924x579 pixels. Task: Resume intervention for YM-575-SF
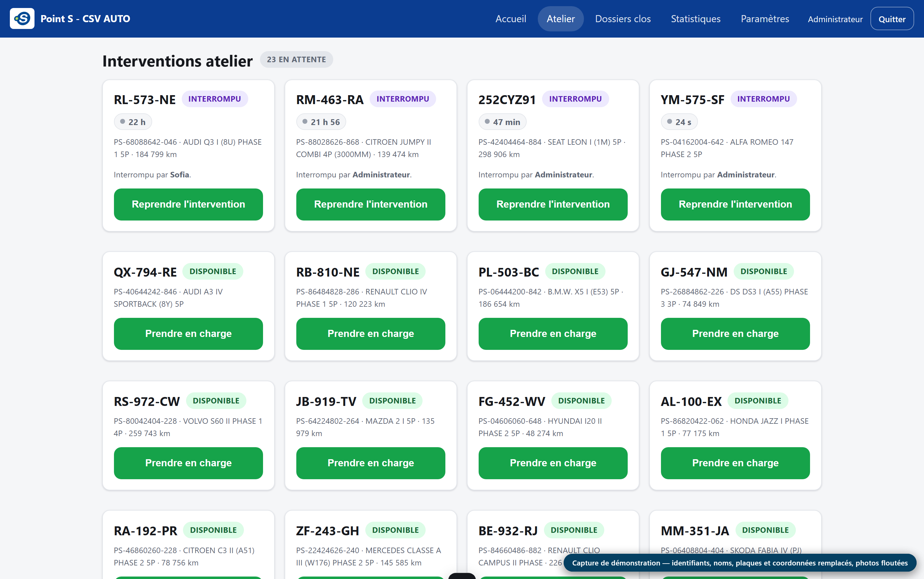[735, 204]
